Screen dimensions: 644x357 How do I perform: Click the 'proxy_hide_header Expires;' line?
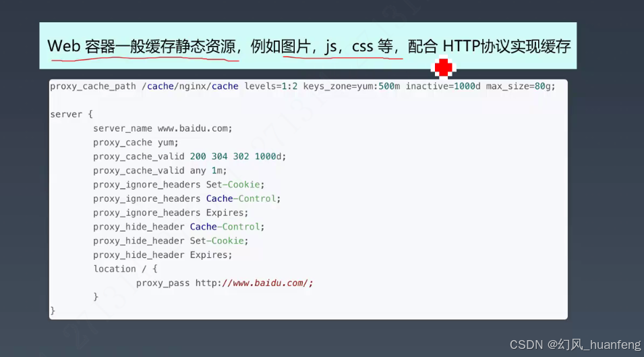[x=163, y=254]
